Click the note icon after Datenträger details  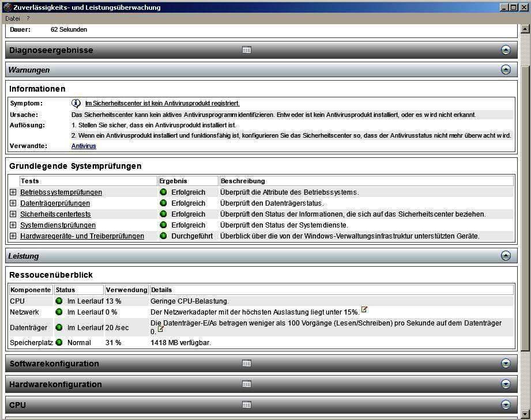pyautogui.click(x=161, y=329)
